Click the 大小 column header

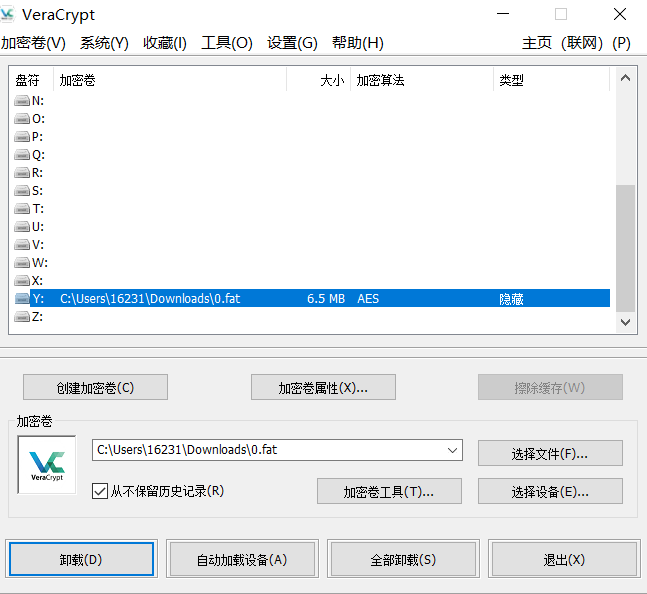pyautogui.click(x=319, y=80)
